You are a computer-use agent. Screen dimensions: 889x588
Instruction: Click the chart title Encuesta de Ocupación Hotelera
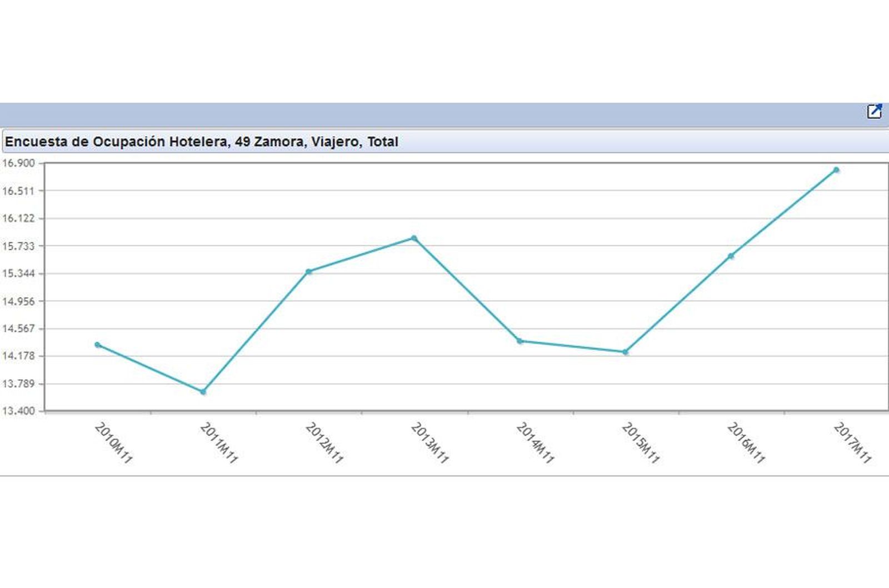click(201, 142)
